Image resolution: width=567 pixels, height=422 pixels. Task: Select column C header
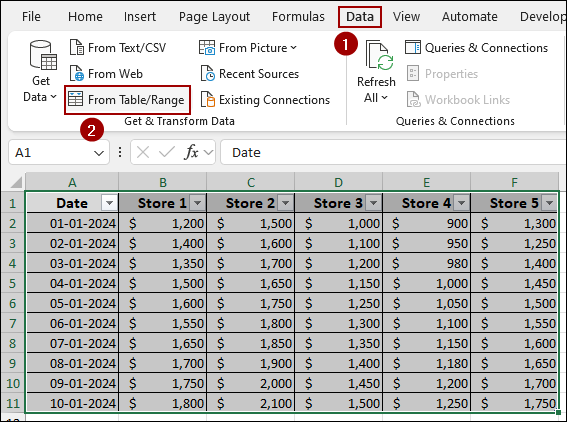[x=251, y=182]
